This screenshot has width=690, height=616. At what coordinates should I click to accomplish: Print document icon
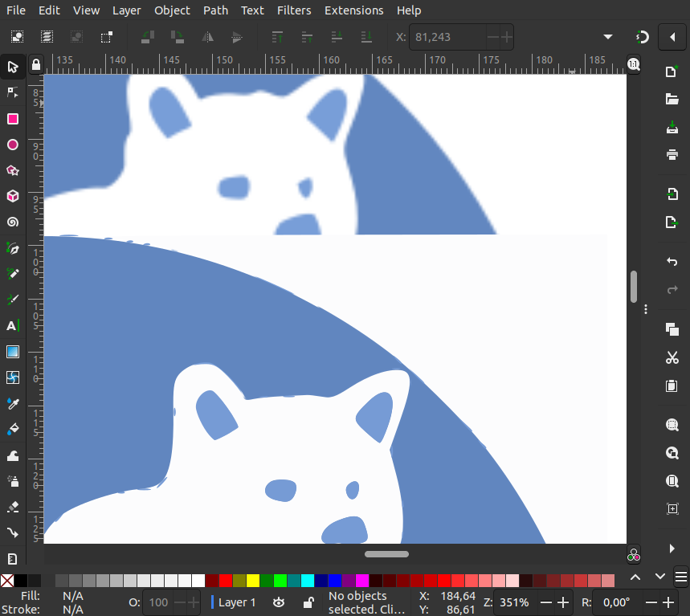click(672, 155)
